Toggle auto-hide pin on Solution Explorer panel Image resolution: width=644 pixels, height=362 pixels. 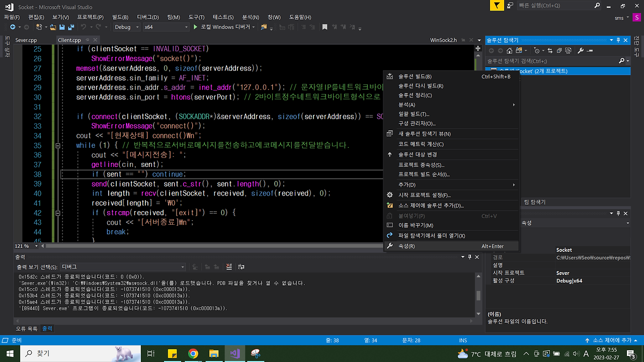618,40
